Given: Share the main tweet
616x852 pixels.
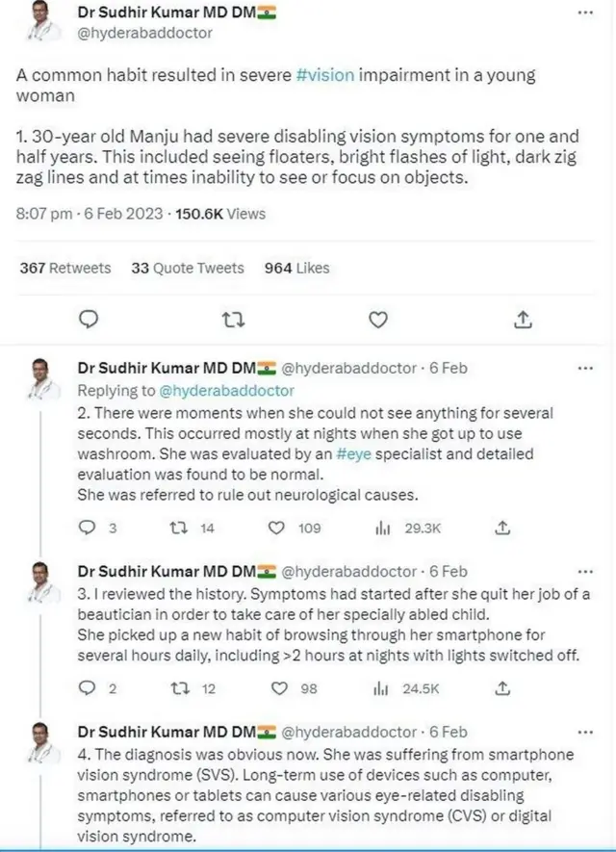Looking at the screenshot, I should (x=523, y=319).
